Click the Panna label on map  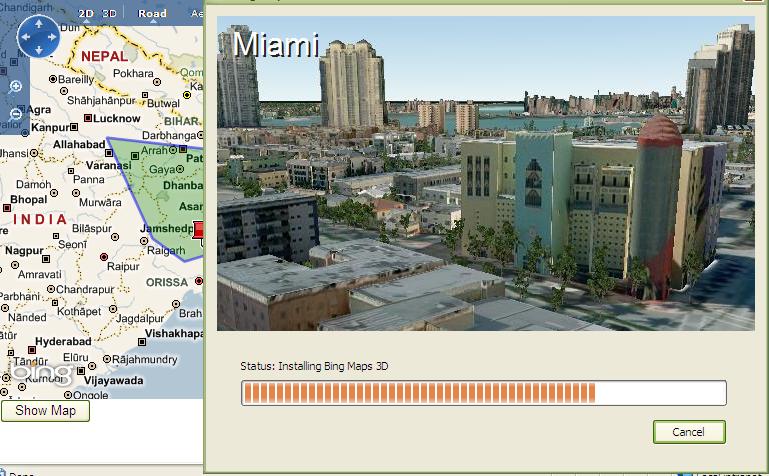point(89,179)
